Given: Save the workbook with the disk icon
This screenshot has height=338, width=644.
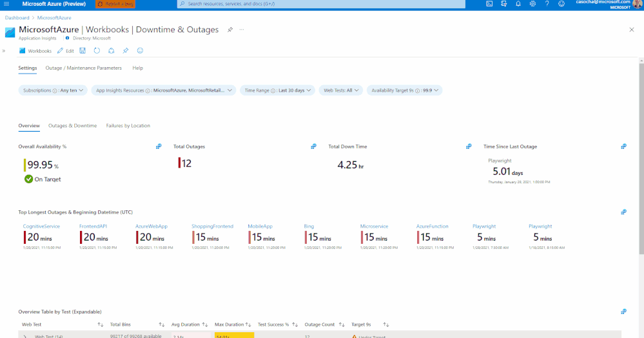Looking at the screenshot, I should coord(83,50).
